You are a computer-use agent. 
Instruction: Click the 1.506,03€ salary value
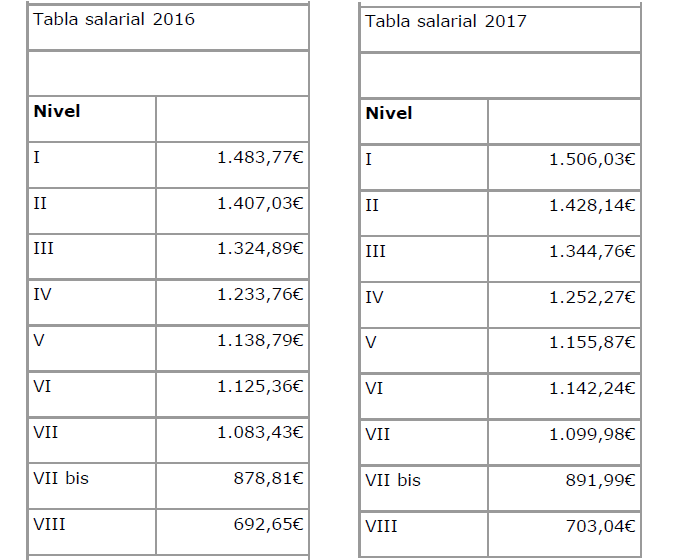(x=592, y=159)
